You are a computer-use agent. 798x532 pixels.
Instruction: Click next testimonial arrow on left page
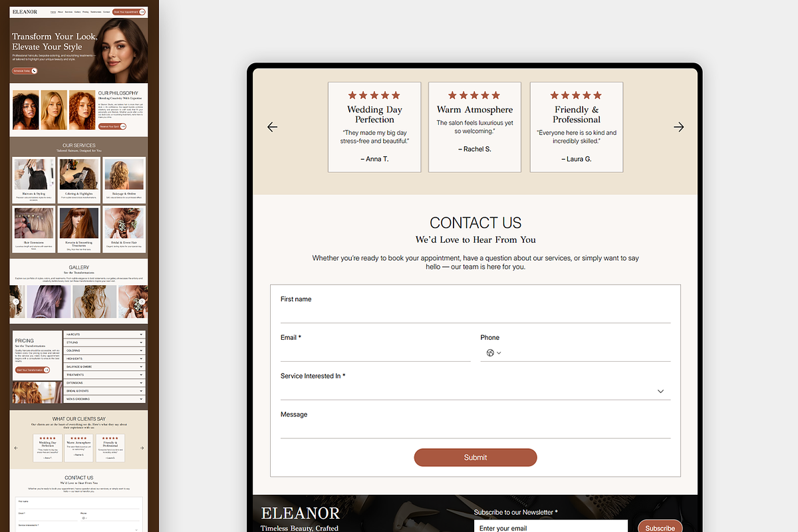click(142, 448)
